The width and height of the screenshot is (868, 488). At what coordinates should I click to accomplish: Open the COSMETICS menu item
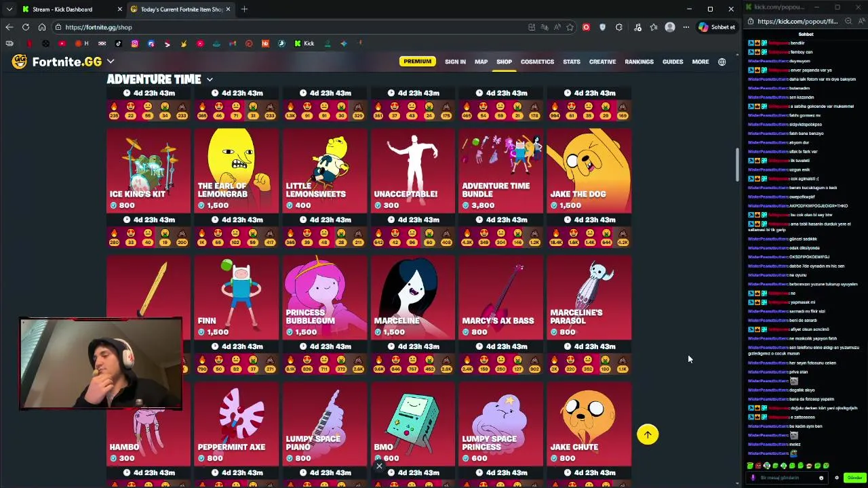(537, 62)
